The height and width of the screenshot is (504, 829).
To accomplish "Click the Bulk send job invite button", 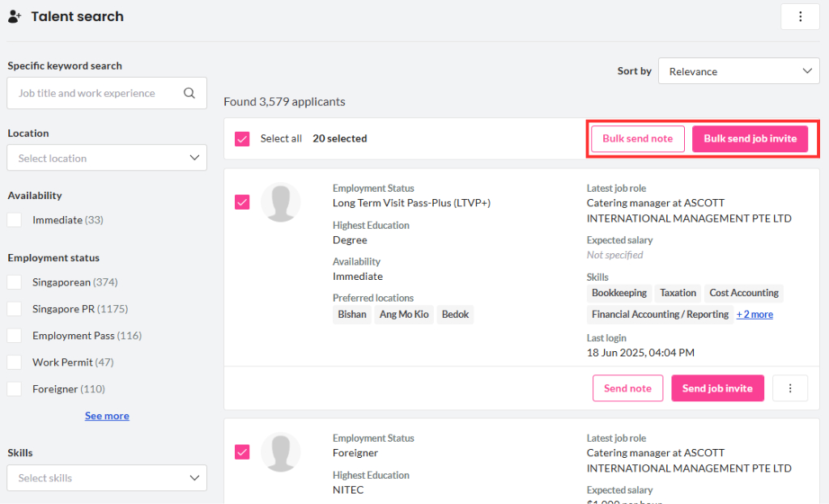I will tap(750, 139).
